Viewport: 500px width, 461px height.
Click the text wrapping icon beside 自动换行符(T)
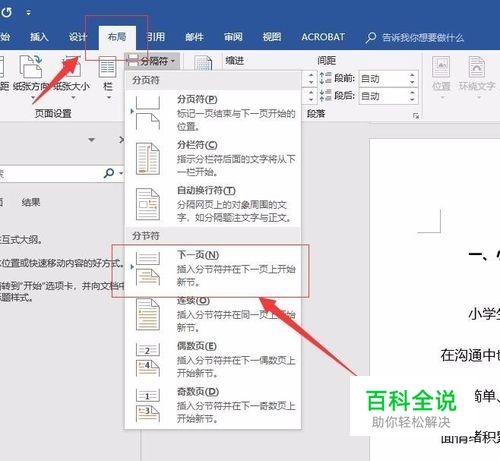point(148,204)
